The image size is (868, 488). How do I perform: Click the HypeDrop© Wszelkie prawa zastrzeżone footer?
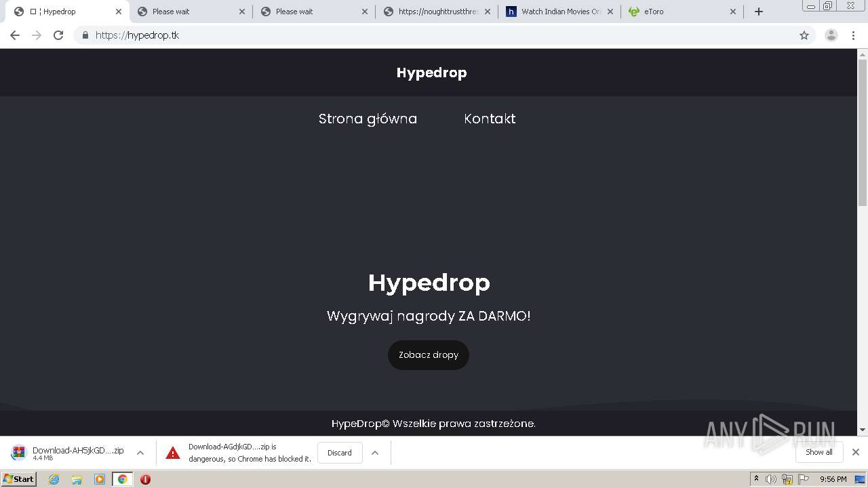(x=433, y=424)
